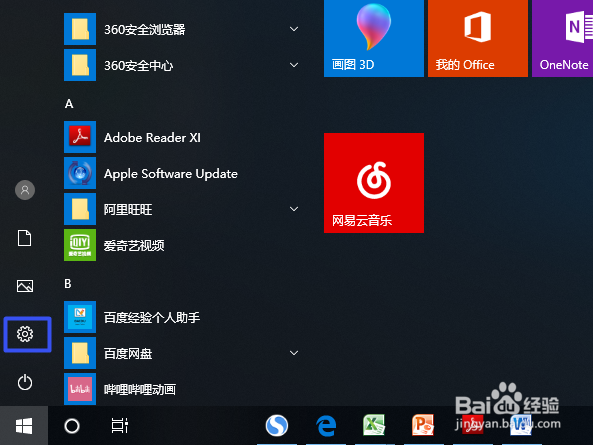The height and width of the screenshot is (445, 593).
Task: Open Cortana circle on taskbar
Action: pos(72,426)
